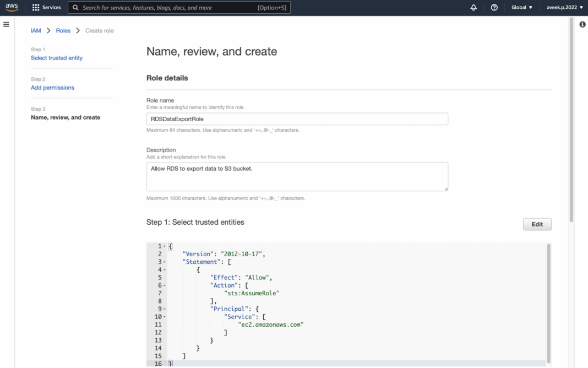Viewport: 588px width, 368px height.
Task: Click the AWS home logo
Action: 11,7
